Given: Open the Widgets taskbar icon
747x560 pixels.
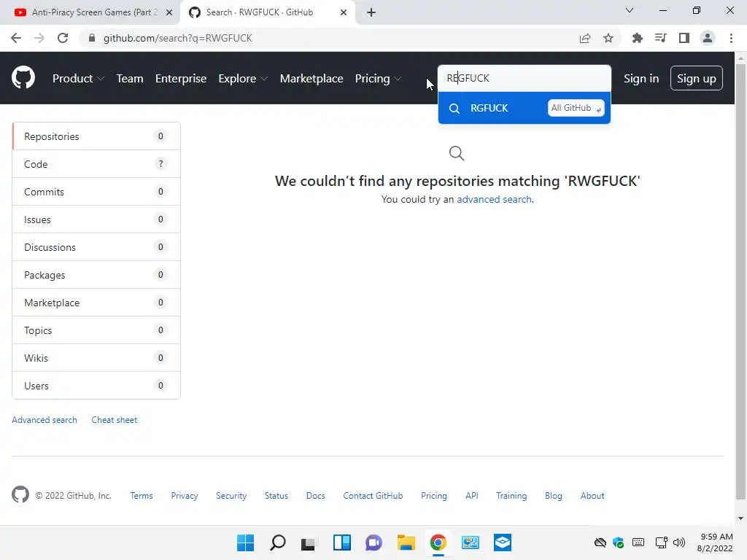Looking at the screenshot, I should coord(341,542).
